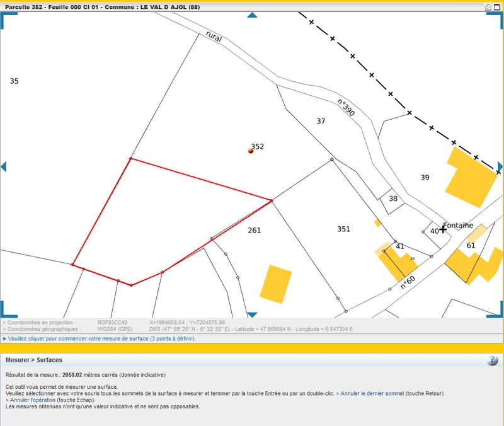
Task: Click the full-screen map icon in the corner
Action: point(497,6)
